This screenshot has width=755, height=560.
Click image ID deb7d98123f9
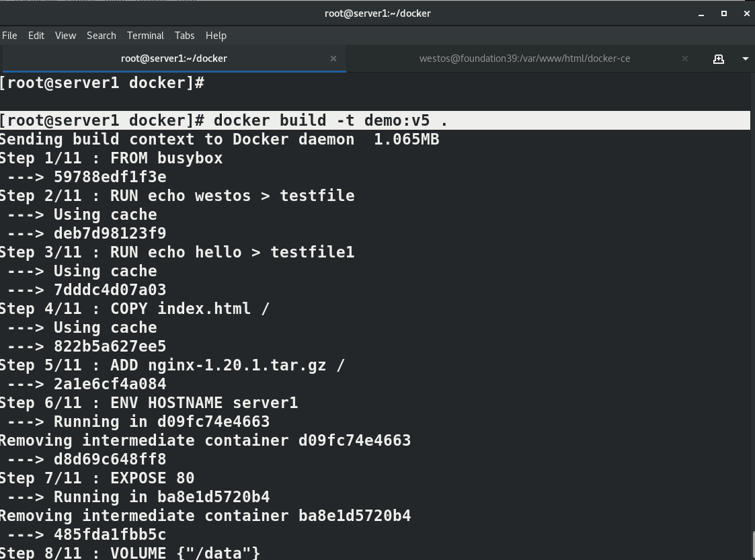pyautogui.click(x=110, y=233)
